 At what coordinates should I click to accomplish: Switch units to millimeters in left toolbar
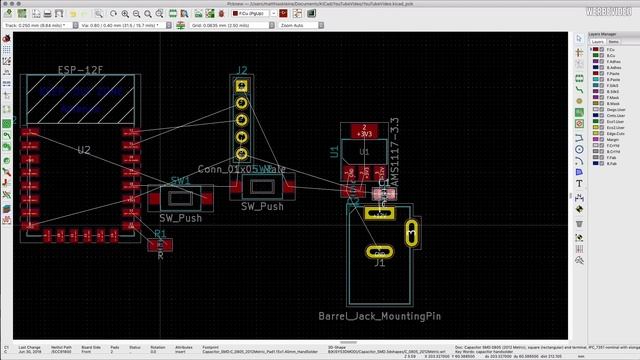[x=7, y=84]
